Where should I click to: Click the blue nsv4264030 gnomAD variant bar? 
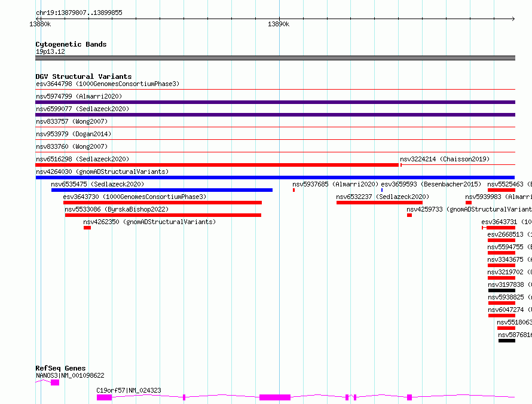click(x=275, y=177)
